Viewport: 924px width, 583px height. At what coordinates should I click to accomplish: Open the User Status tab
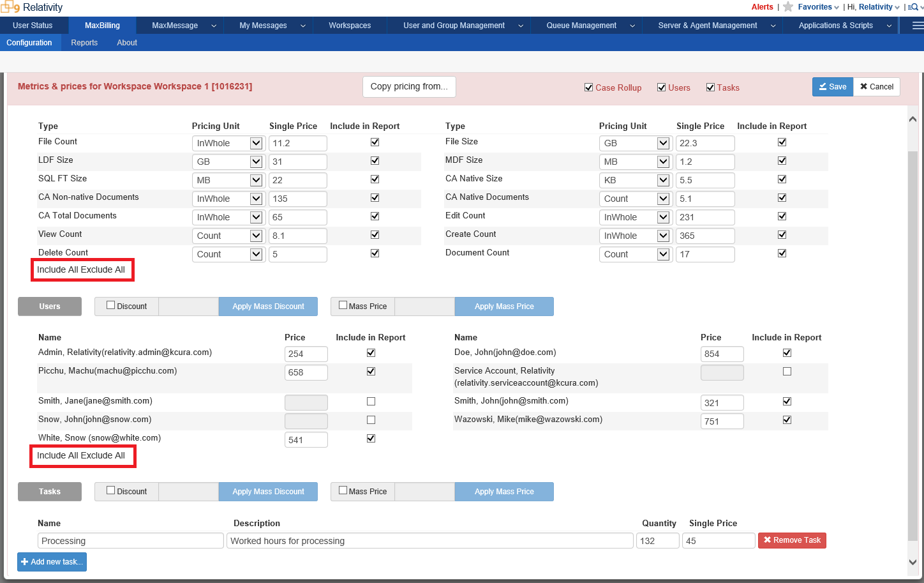(x=33, y=26)
